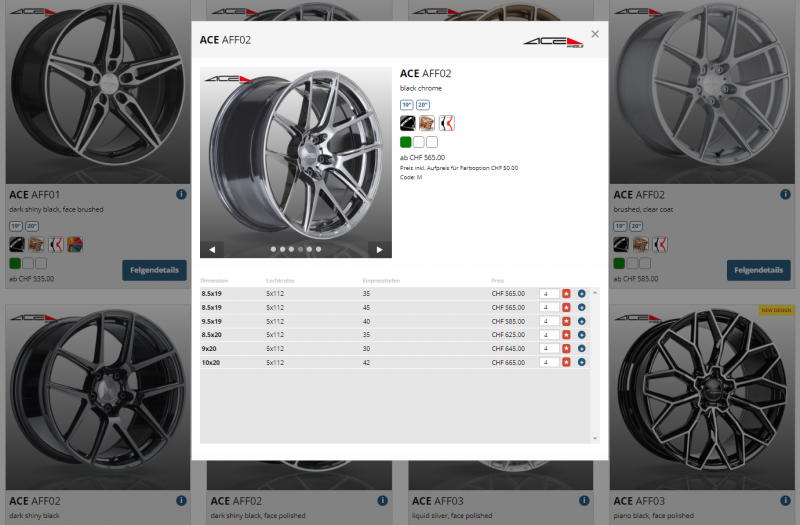800x525 pixels.
Task: Focus quantity field in 10x20 row
Action: (x=549, y=362)
